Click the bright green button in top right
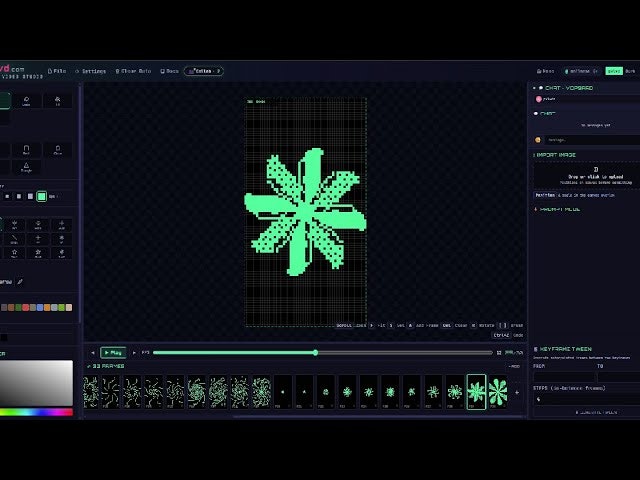This screenshot has width=640, height=480. coord(614,71)
